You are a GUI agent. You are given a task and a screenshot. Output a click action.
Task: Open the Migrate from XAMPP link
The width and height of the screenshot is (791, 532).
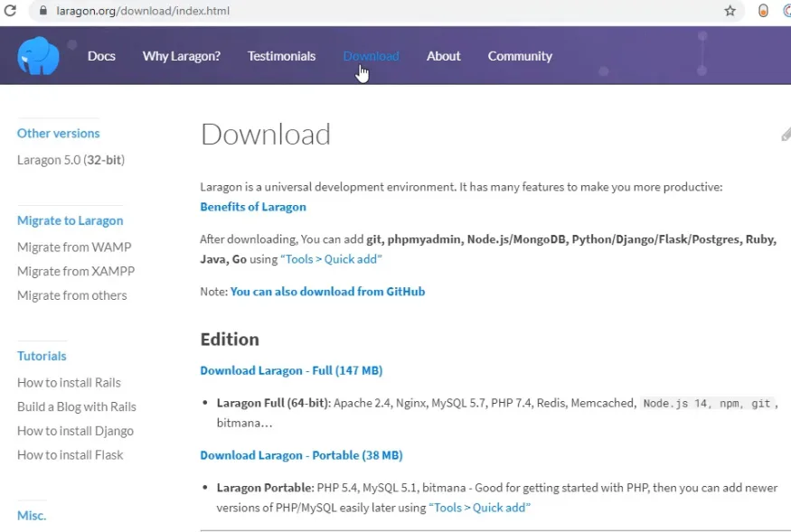click(x=76, y=271)
